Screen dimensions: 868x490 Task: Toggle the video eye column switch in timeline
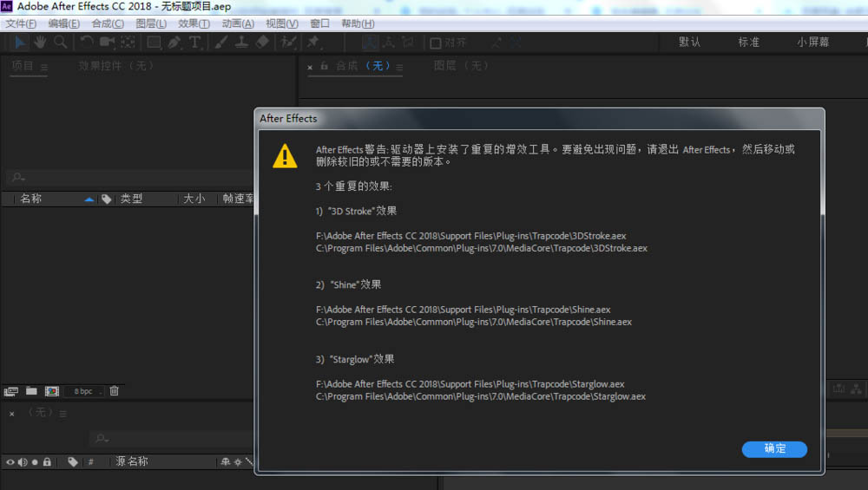point(10,461)
